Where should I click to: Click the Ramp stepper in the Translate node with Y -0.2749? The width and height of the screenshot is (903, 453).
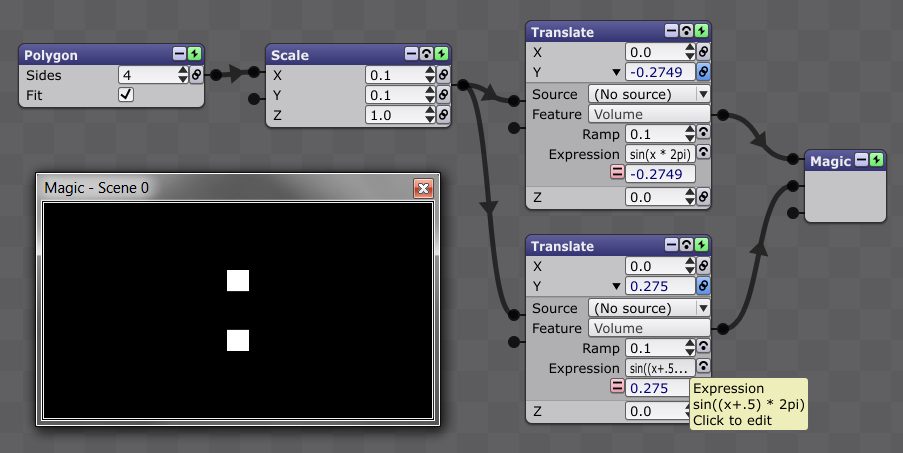690,134
